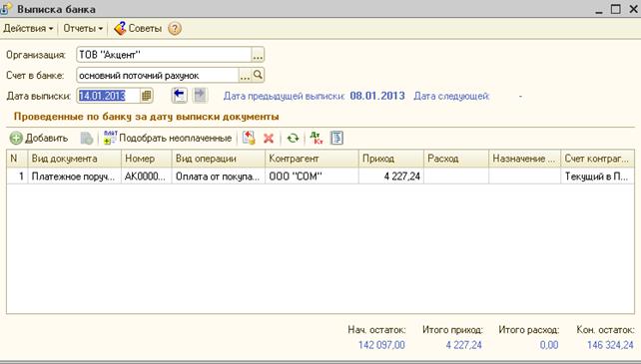
Task: Open bank account with magnifier icon
Action: (x=258, y=75)
